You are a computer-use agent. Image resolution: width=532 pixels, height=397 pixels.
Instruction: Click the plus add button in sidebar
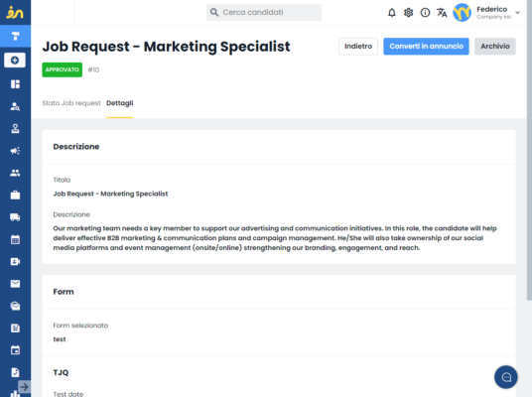click(x=15, y=61)
